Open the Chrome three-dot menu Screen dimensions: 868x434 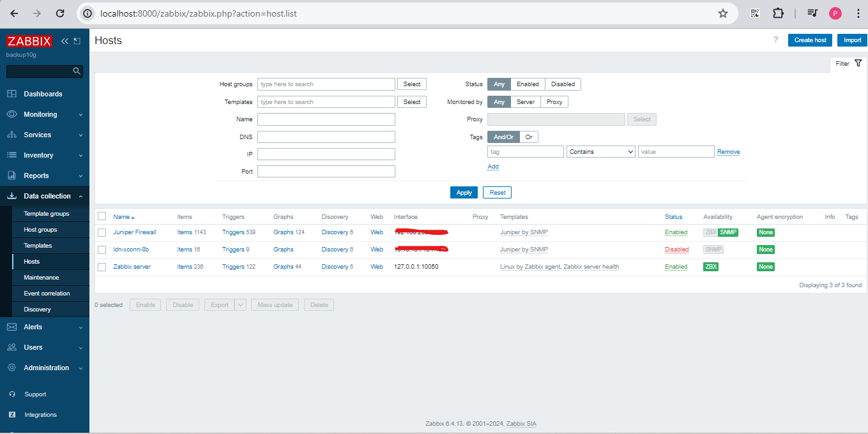tap(858, 13)
